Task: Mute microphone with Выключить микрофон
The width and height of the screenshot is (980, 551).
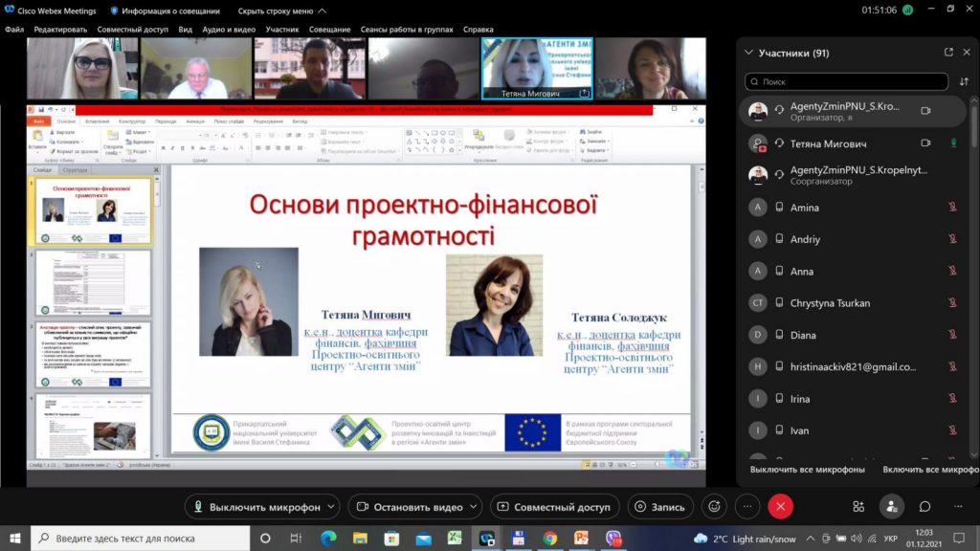Action: pyautogui.click(x=256, y=507)
